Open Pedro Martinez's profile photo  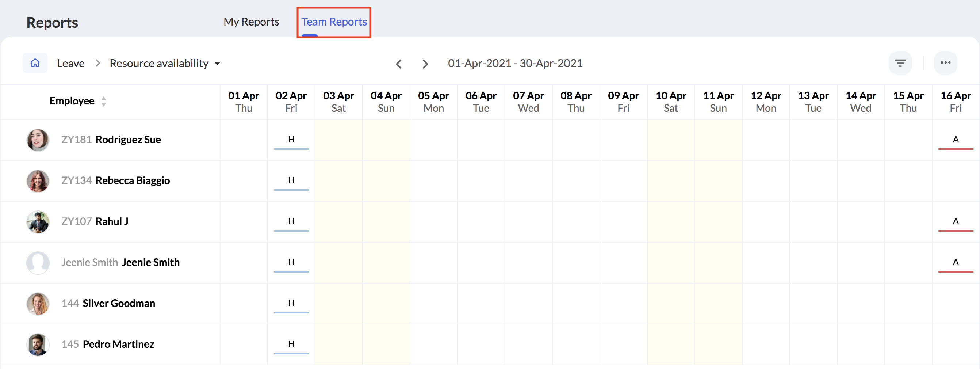pos(38,344)
